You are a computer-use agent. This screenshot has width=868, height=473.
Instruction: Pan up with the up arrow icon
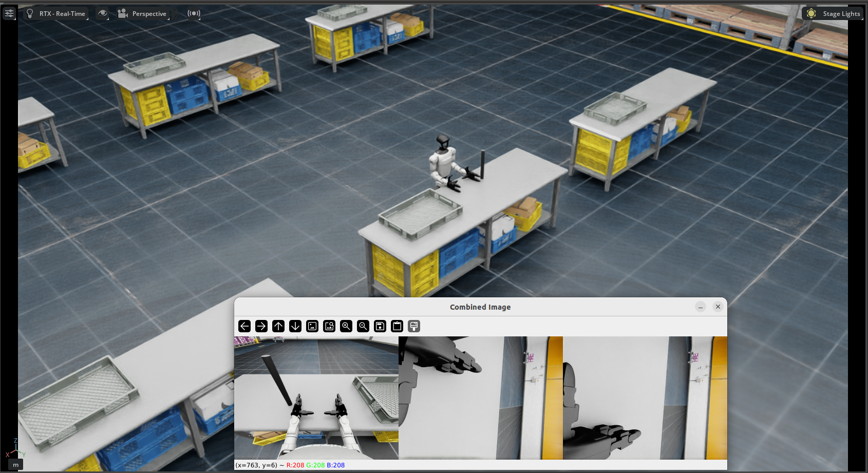pos(278,326)
